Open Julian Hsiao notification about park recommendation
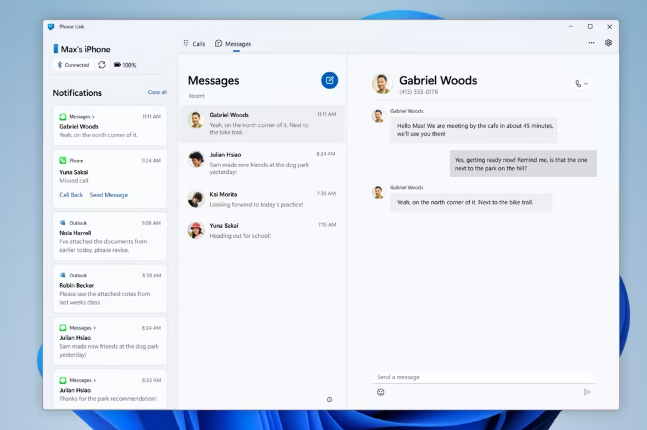The image size is (647, 430). pos(110,389)
